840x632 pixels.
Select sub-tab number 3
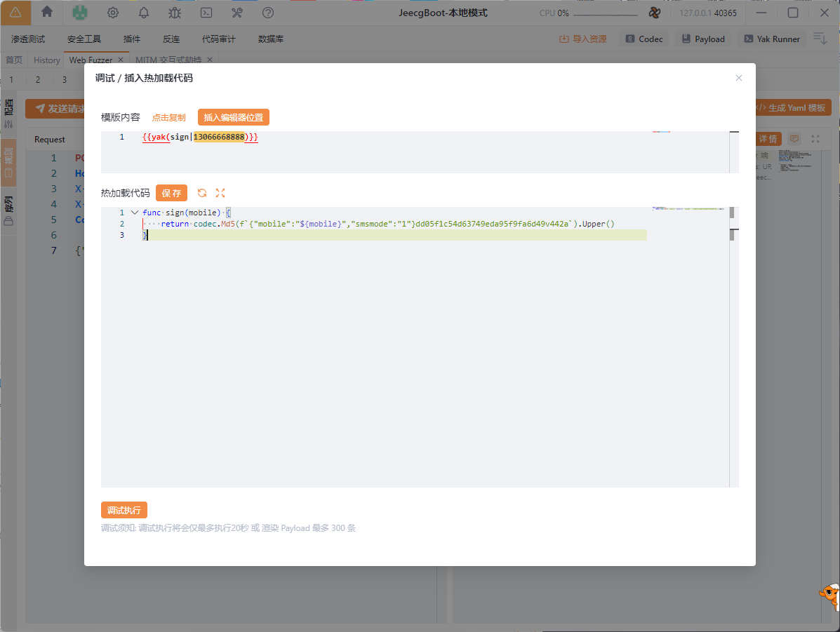click(65, 79)
